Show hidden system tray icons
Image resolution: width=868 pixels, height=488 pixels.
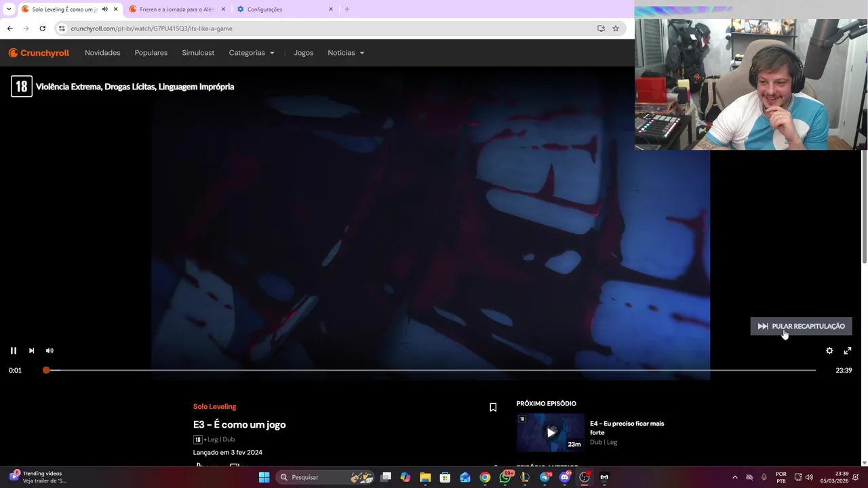click(x=734, y=477)
